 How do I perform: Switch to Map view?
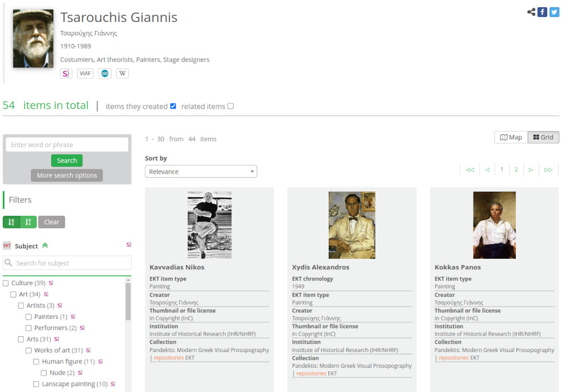point(511,137)
